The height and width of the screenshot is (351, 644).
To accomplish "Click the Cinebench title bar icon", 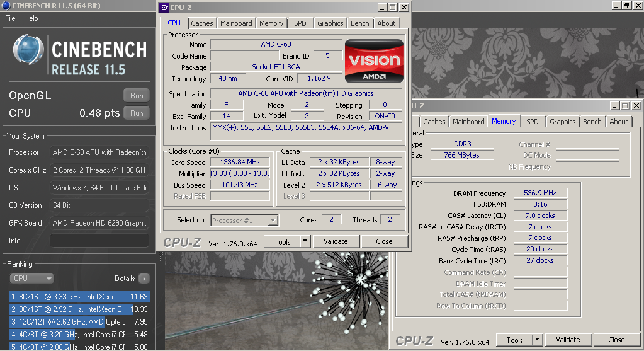I will point(6,5).
